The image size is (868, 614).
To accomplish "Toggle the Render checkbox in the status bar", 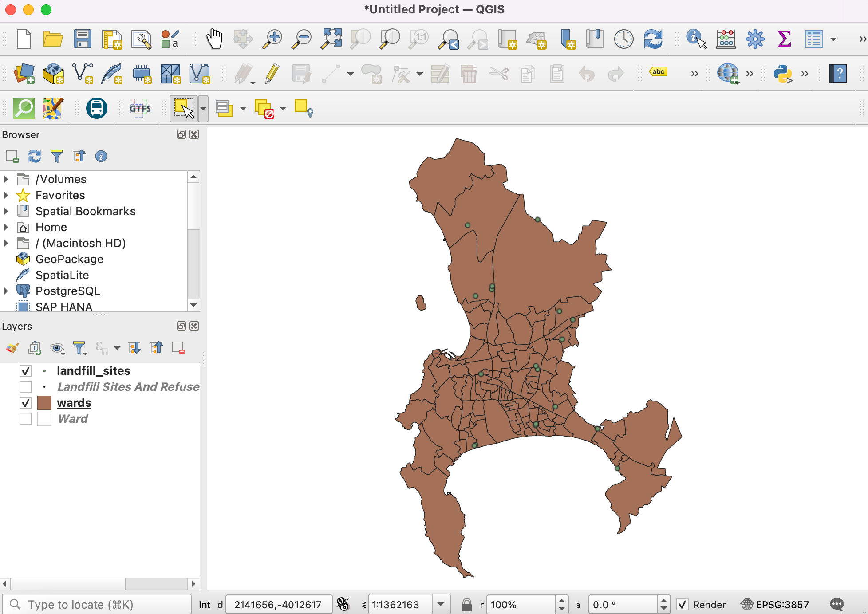I will point(683,604).
